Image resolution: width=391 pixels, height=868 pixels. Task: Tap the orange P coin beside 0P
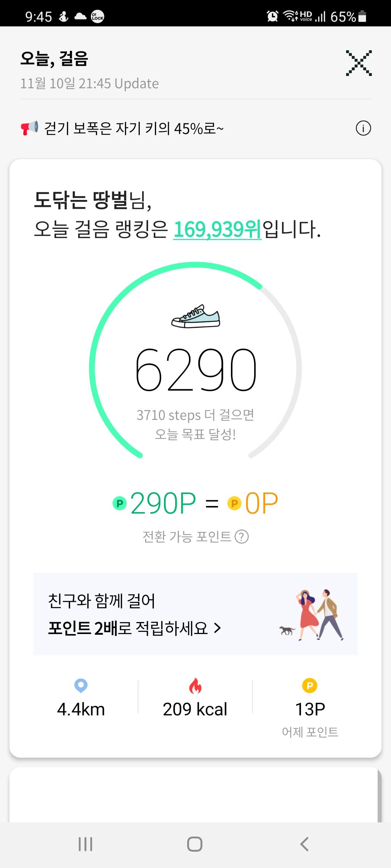click(x=234, y=503)
